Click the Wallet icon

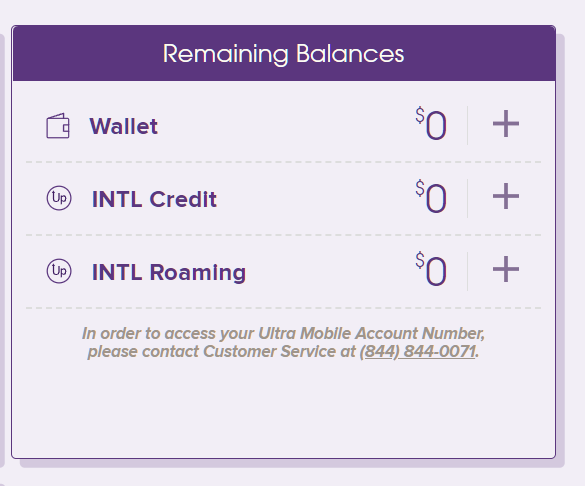pyautogui.click(x=58, y=126)
